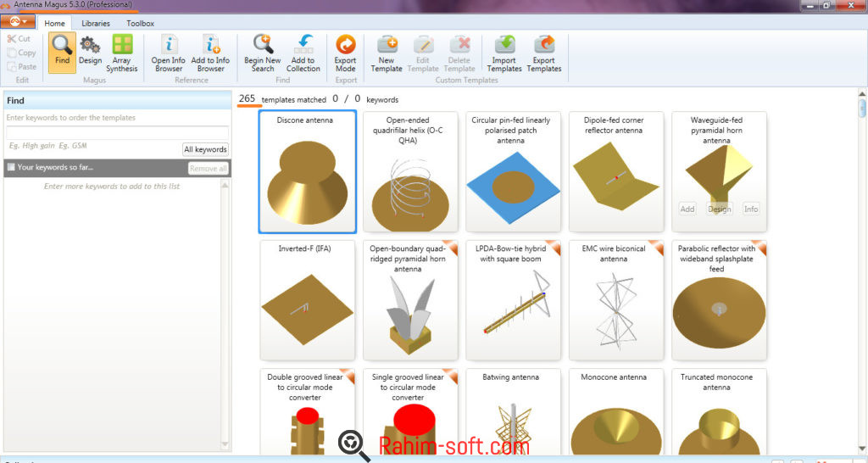Click the 265 templates matched count
This screenshot has height=463, width=868.
pos(247,98)
